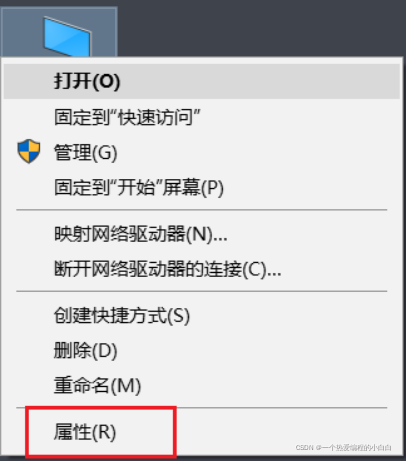Click the yellow-blue admin shield icon
The image size is (406, 461).
point(29,151)
